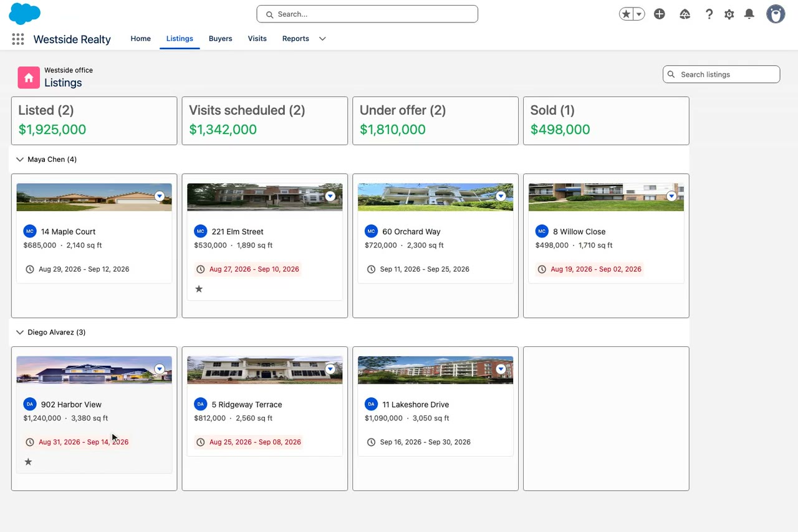798x532 pixels.
Task: Open the 14 Maple Court listing link
Action: (69, 232)
